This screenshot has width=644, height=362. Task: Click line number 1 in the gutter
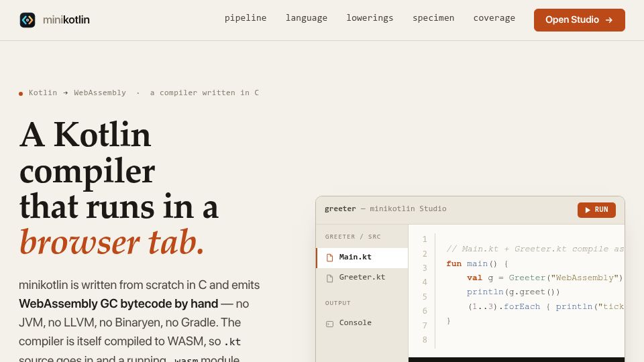[x=425, y=239]
